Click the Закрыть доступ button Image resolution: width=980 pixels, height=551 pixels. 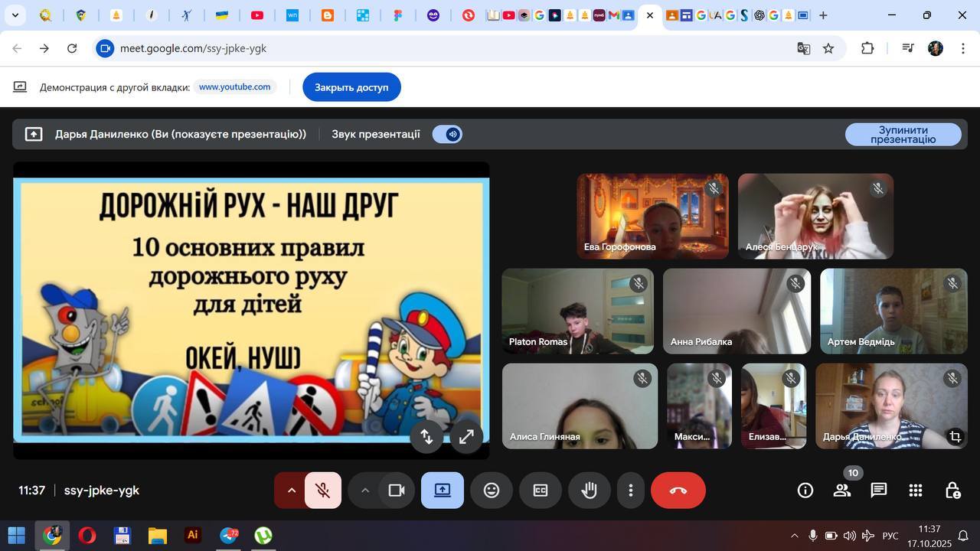click(x=351, y=87)
